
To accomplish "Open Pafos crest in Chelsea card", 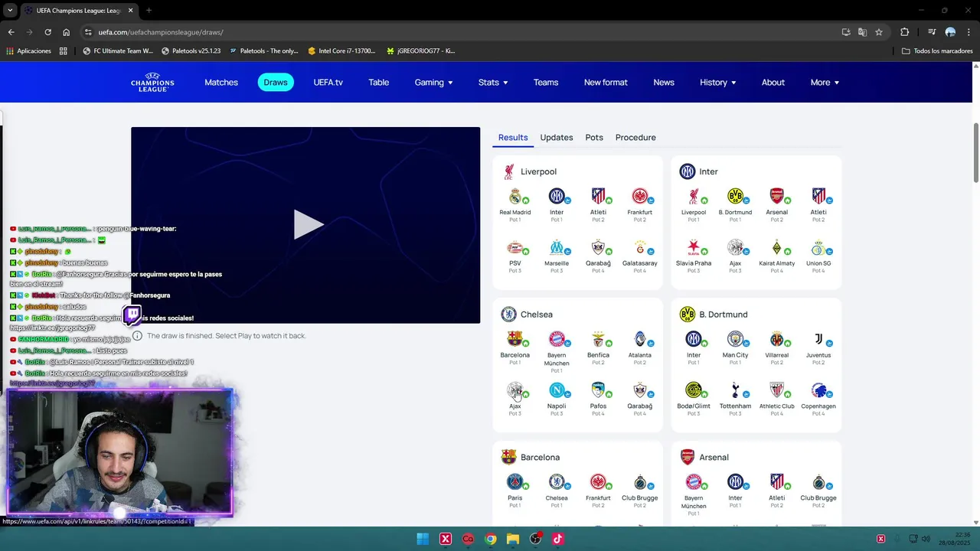I will tap(598, 390).
